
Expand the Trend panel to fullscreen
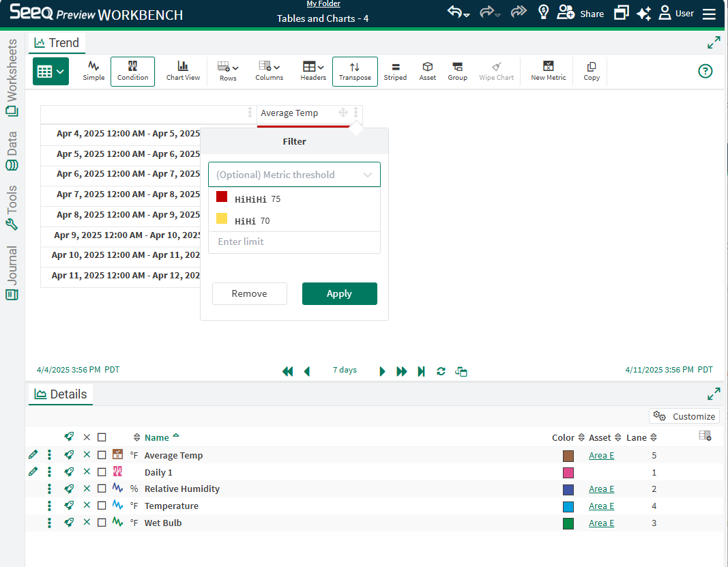[714, 42]
